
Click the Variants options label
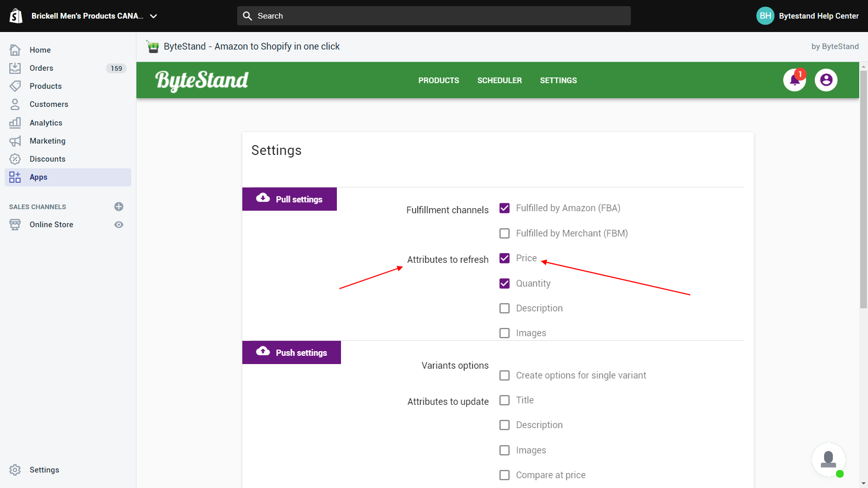(x=455, y=366)
